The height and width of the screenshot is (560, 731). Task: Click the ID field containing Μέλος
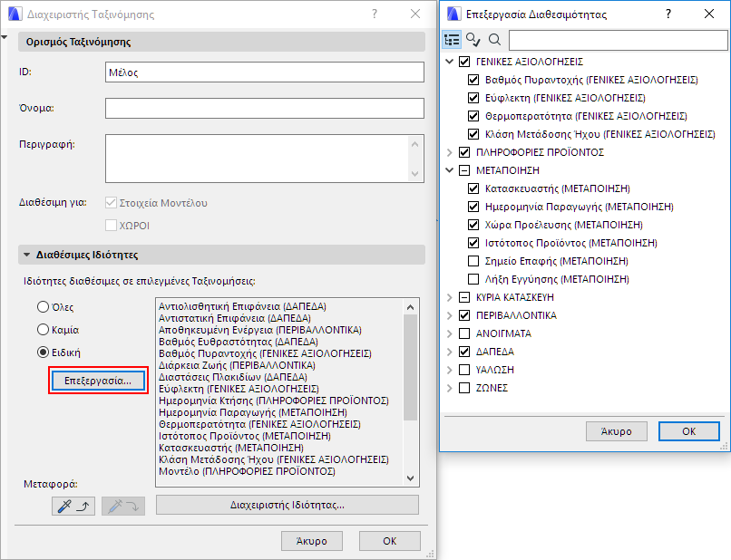(264, 72)
